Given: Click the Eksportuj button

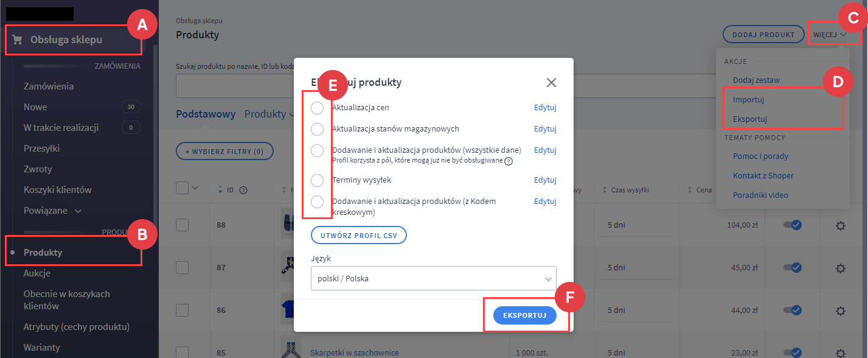Looking at the screenshot, I should click(x=525, y=315).
